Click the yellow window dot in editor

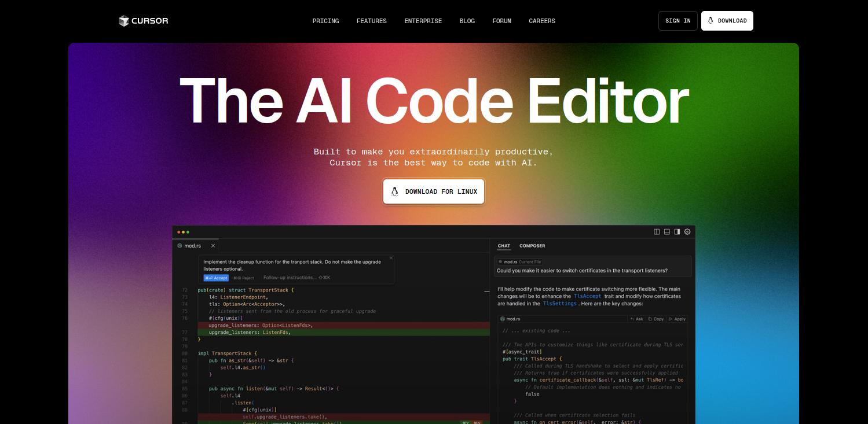point(183,232)
